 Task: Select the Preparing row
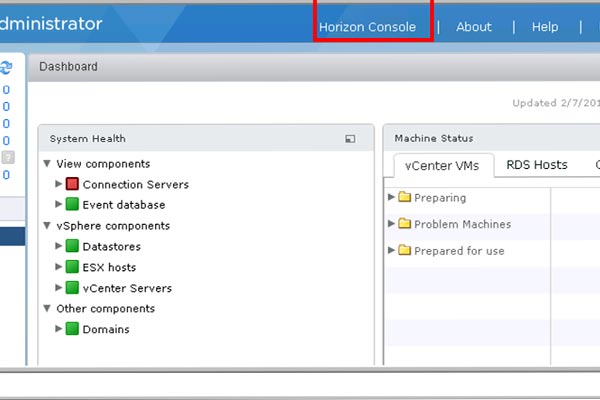click(468, 198)
